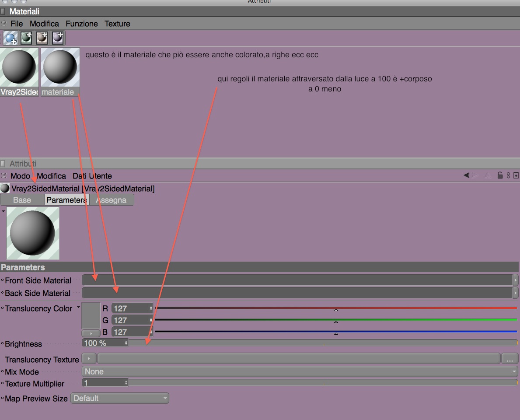Switch to the Parameters tab
Image resolution: width=520 pixels, height=420 pixels.
coord(67,200)
